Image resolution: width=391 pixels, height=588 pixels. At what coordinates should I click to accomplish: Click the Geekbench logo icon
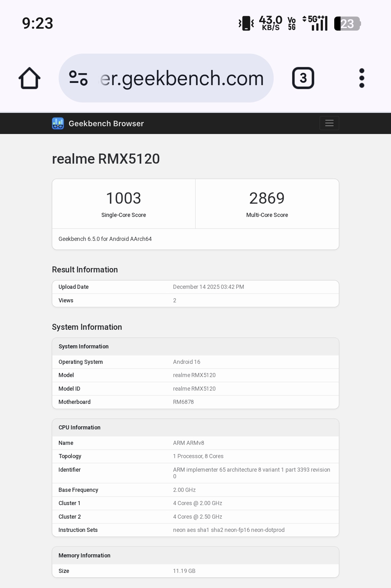58,124
